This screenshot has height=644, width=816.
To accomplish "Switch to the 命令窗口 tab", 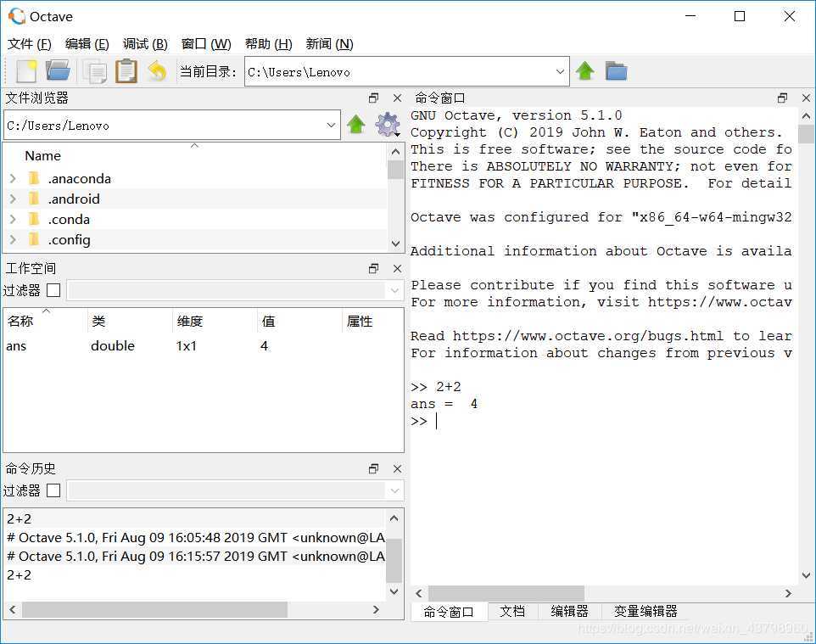I will pyautogui.click(x=449, y=612).
